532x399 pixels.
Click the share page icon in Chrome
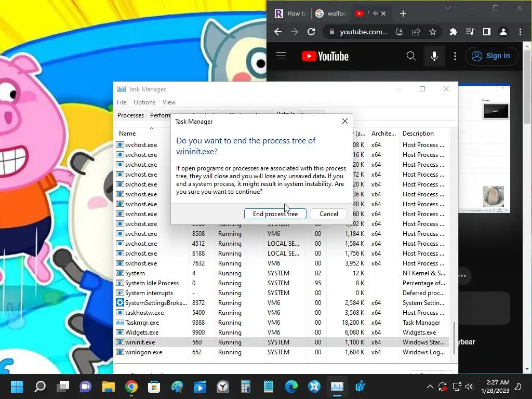(416, 32)
